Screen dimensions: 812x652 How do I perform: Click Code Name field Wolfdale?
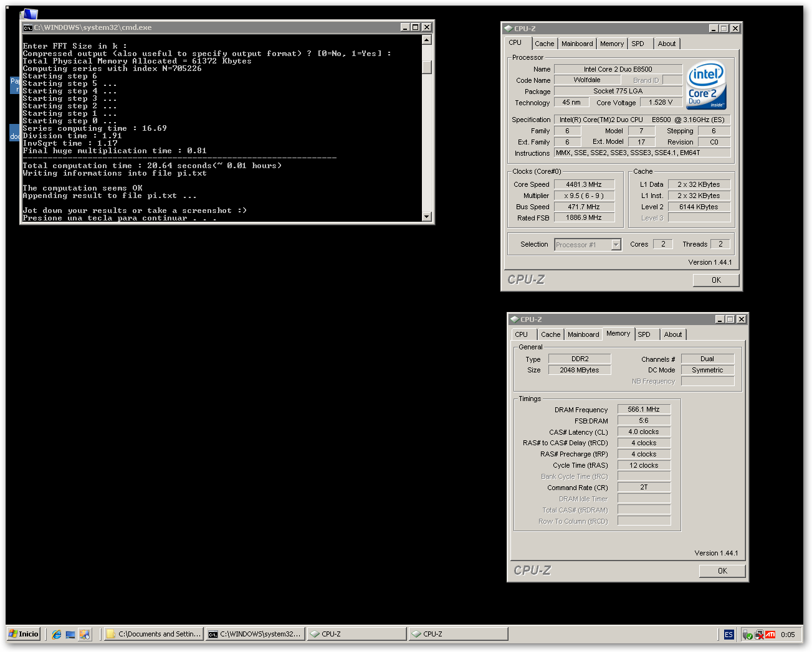(587, 80)
